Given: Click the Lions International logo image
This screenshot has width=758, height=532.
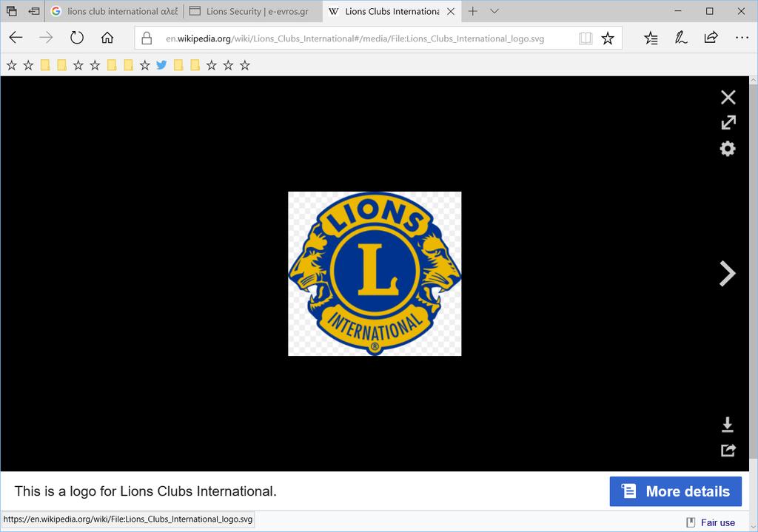Looking at the screenshot, I should pos(375,274).
